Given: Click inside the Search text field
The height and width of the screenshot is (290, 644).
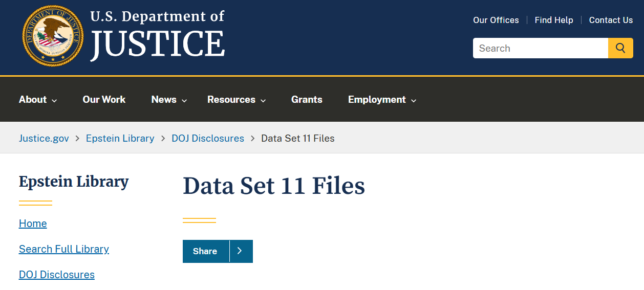Looking at the screenshot, I should coord(540,48).
